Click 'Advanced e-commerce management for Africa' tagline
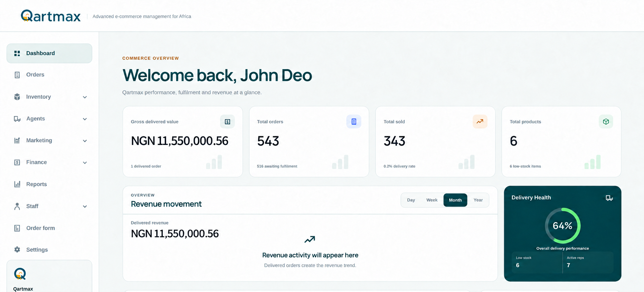 pos(142,16)
